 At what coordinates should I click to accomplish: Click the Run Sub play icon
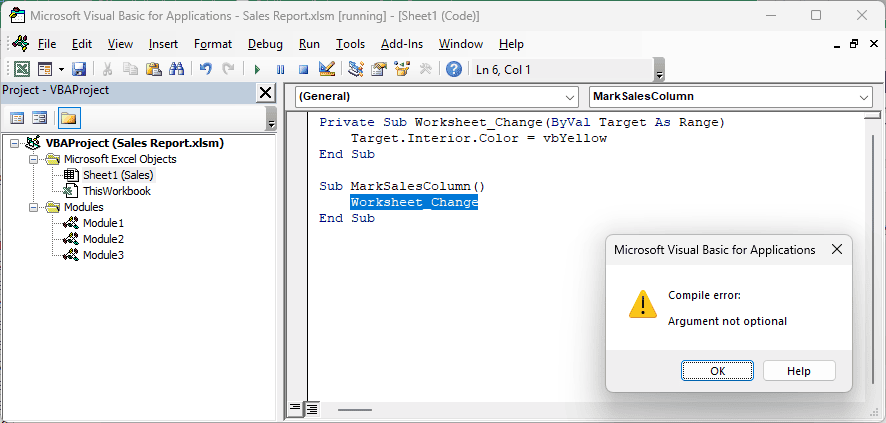(x=258, y=70)
